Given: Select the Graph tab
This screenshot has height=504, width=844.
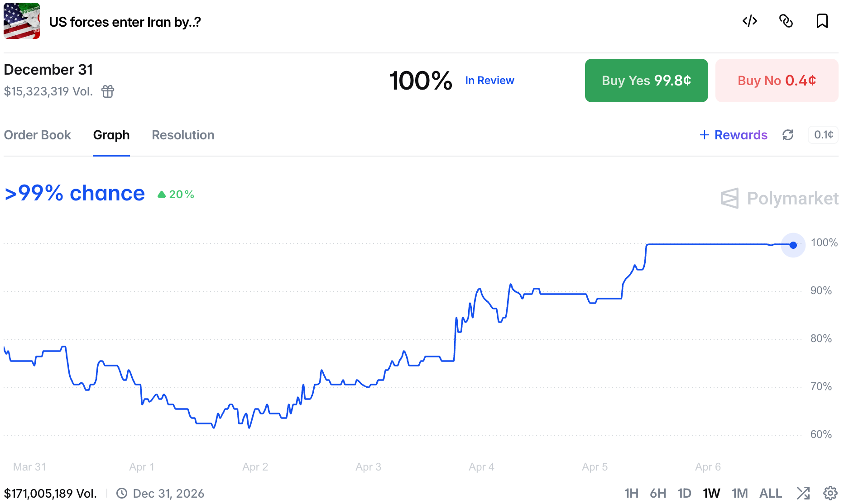Looking at the screenshot, I should [111, 135].
